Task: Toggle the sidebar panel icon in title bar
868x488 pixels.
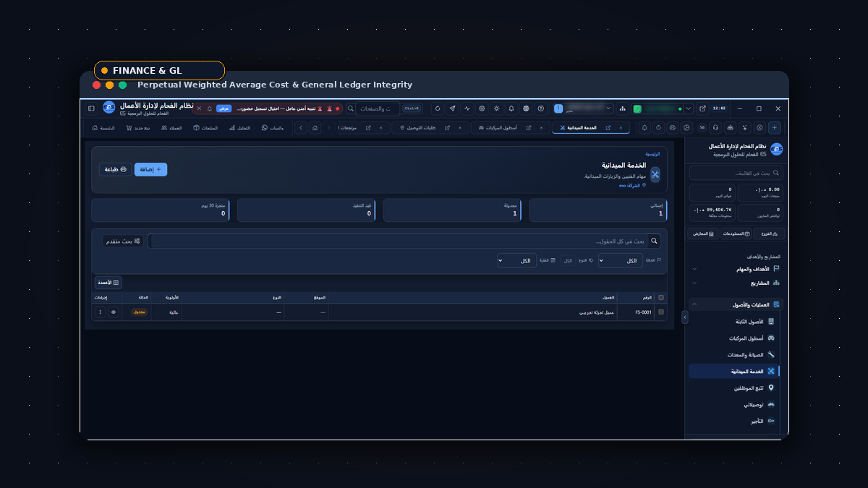Action: (91, 108)
